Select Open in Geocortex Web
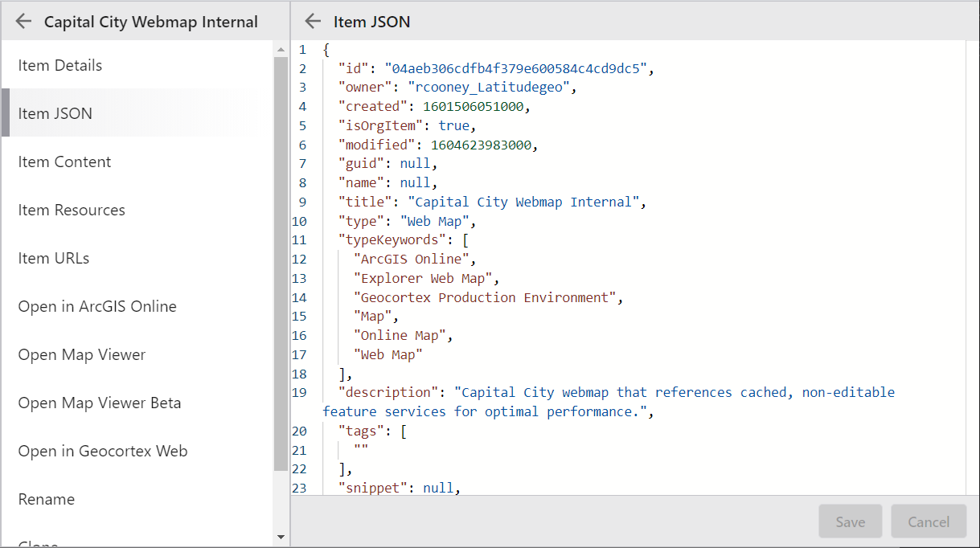 [x=137, y=451]
